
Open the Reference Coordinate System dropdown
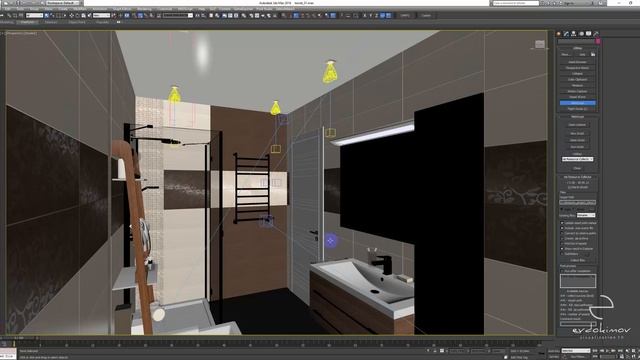pos(101,16)
